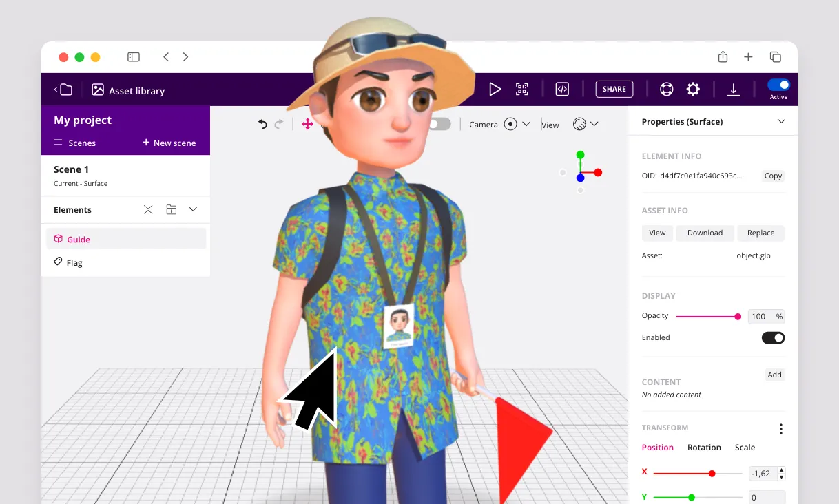
Task: Click the help lifebuoy icon
Action: pos(666,89)
